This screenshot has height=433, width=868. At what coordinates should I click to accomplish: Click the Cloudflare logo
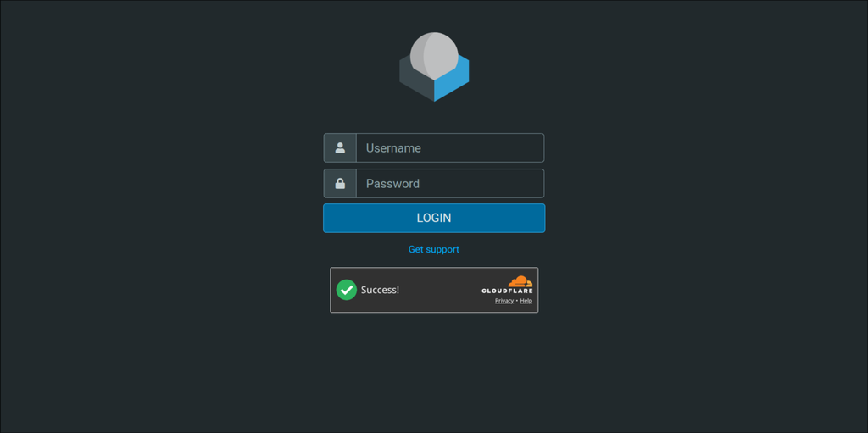tap(507, 285)
